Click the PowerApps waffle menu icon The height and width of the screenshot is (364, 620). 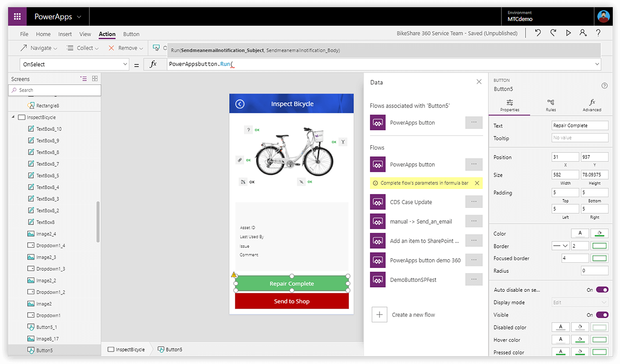click(x=17, y=16)
